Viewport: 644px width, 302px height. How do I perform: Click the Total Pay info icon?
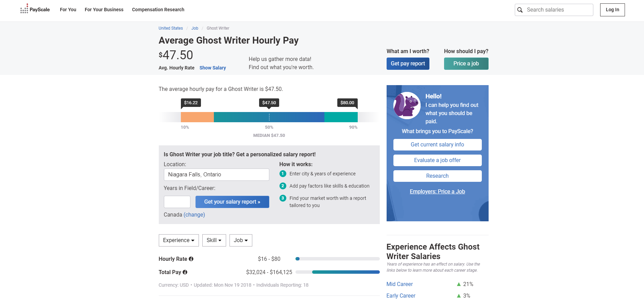pyautogui.click(x=185, y=272)
